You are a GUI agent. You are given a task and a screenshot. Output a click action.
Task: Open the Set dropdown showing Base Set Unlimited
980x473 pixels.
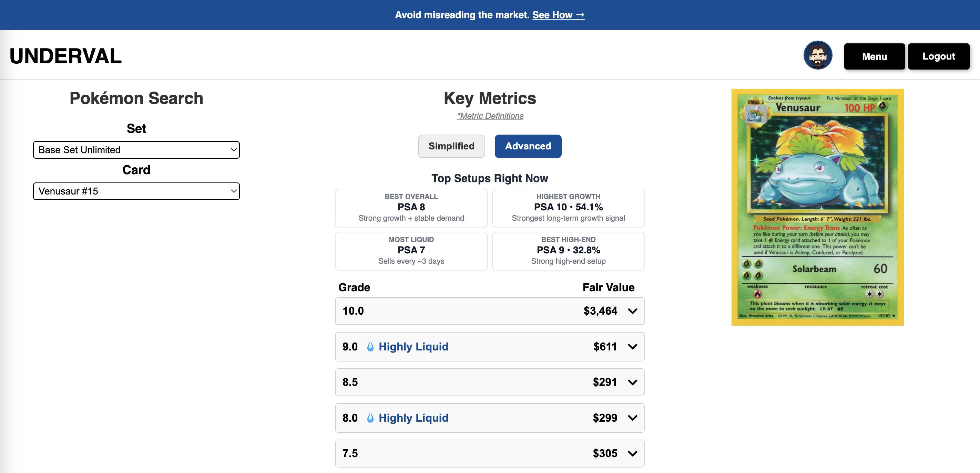[x=136, y=150]
